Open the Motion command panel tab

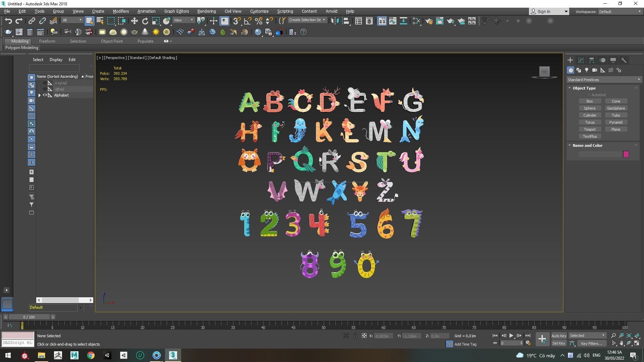(x=602, y=60)
